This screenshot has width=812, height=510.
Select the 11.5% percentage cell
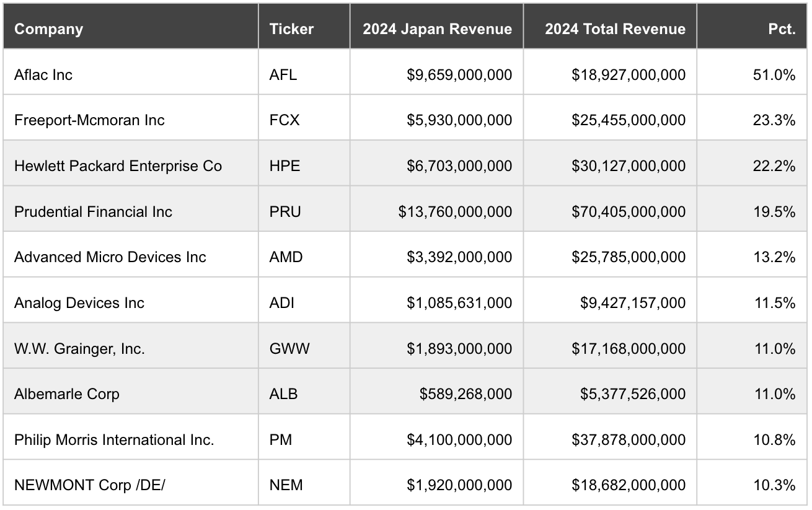click(x=752, y=300)
